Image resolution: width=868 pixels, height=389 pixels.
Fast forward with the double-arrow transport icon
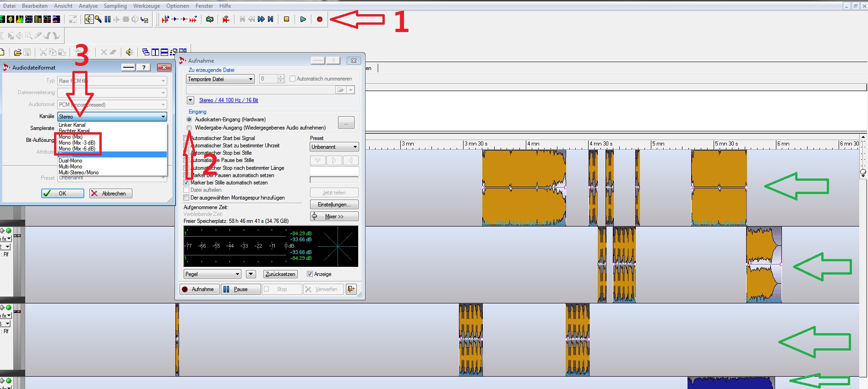point(261,19)
